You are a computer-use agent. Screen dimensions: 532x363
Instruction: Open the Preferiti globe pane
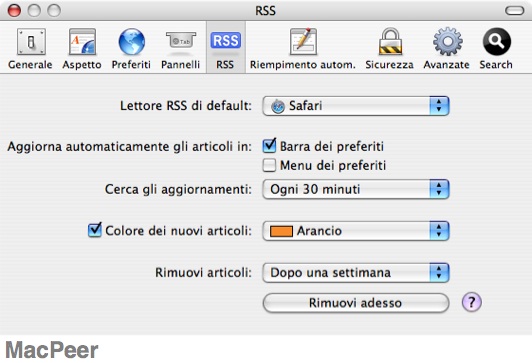[131, 49]
